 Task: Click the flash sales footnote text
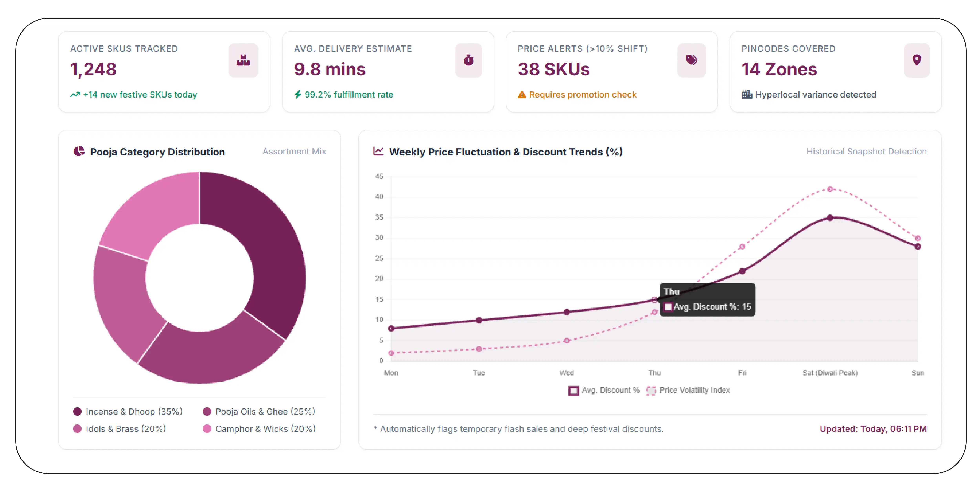(518, 429)
